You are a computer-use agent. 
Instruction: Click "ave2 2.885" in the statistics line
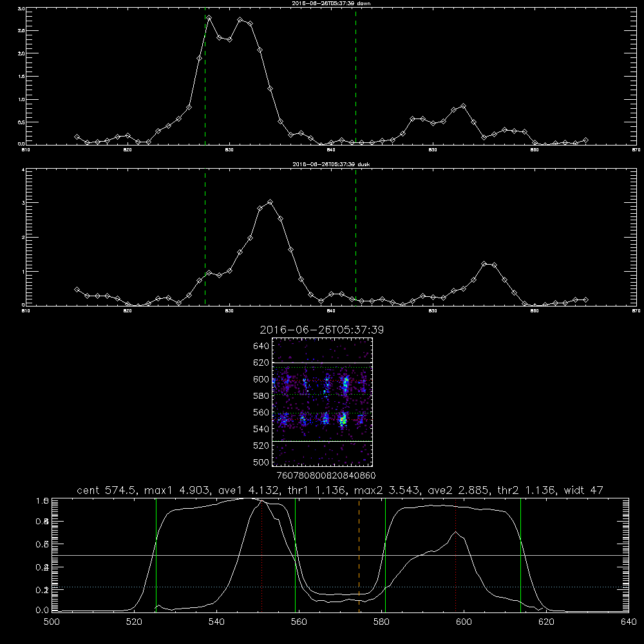[459, 490]
